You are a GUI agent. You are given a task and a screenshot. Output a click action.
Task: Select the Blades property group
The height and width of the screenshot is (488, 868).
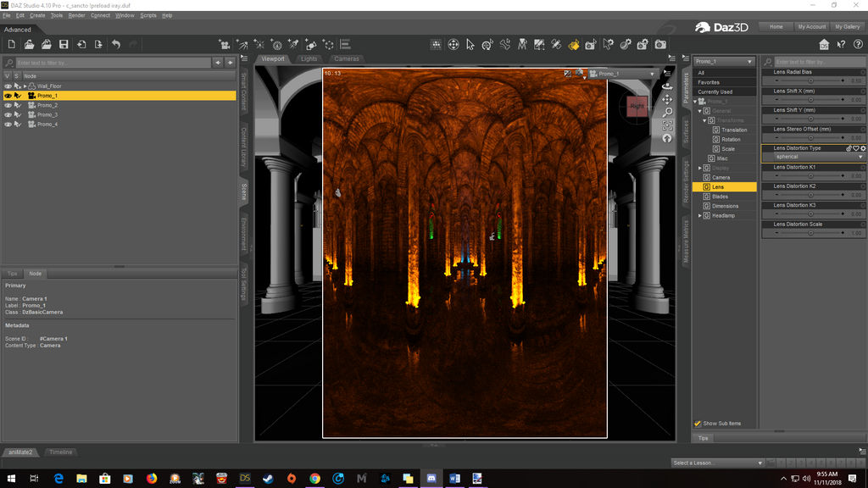coord(720,197)
